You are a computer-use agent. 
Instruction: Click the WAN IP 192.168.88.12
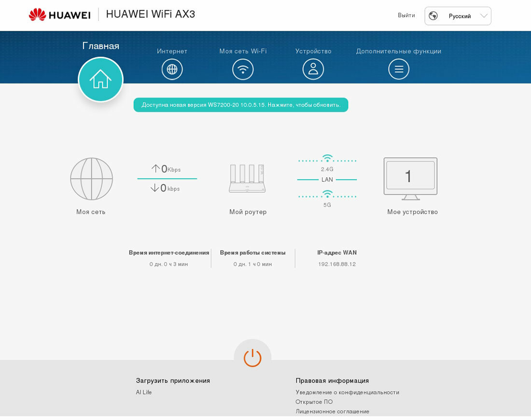click(x=337, y=264)
